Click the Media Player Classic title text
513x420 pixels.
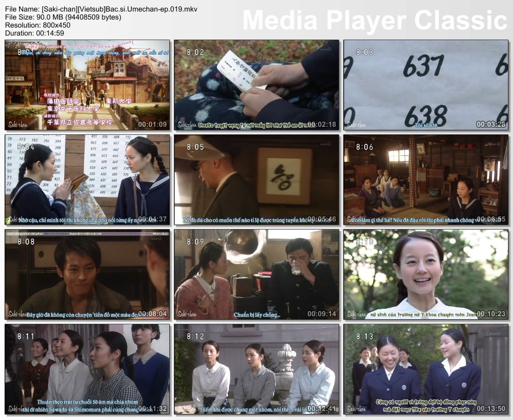(375, 21)
